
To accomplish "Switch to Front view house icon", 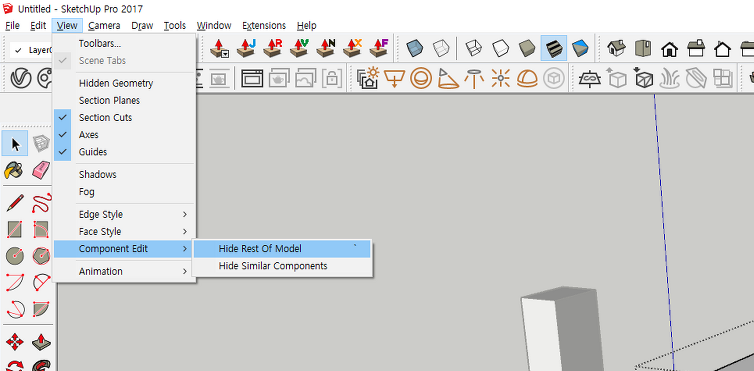I will click(x=669, y=49).
